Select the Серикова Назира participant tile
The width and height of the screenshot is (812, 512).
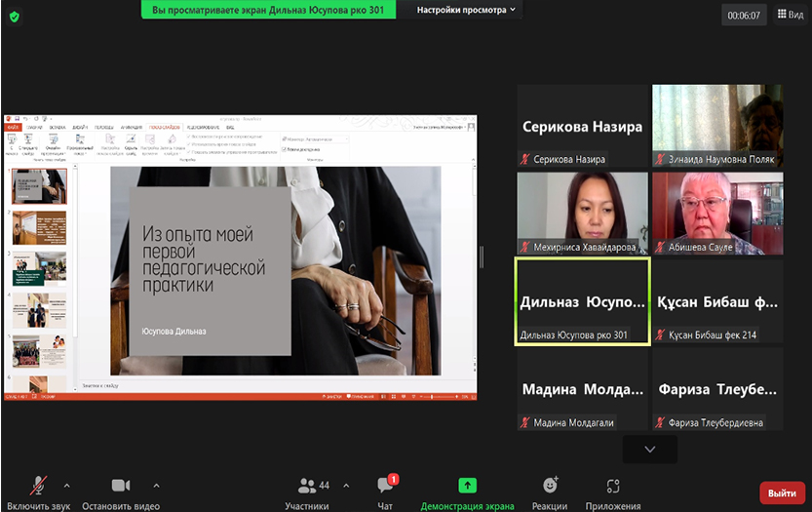(582, 125)
